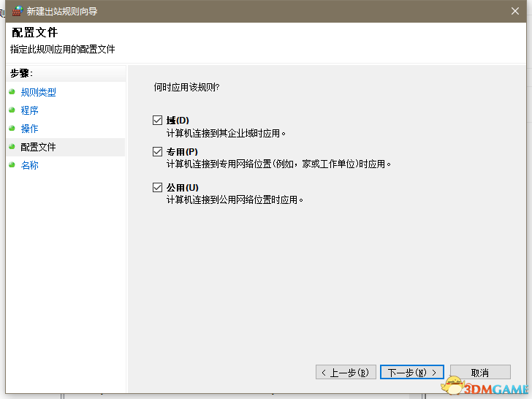Go to the 名称 step
This screenshot has height=399, width=532.
(x=29, y=165)
